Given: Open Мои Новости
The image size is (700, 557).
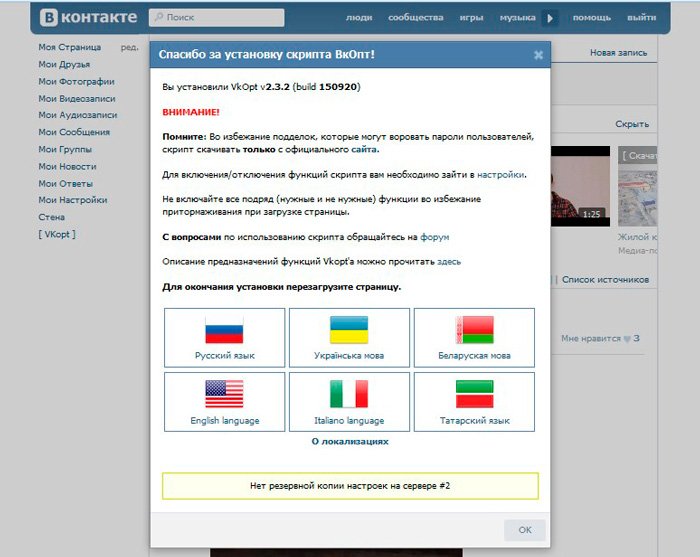Looking at the screenshot, I should (67, 166).
